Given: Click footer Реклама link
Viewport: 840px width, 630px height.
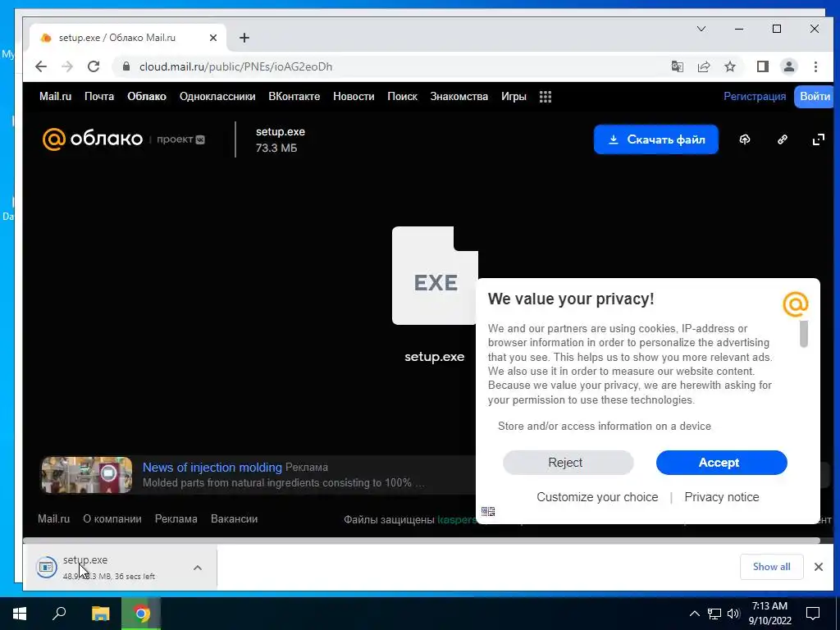Looking at the screenshot, I should (x=176, y=518).
